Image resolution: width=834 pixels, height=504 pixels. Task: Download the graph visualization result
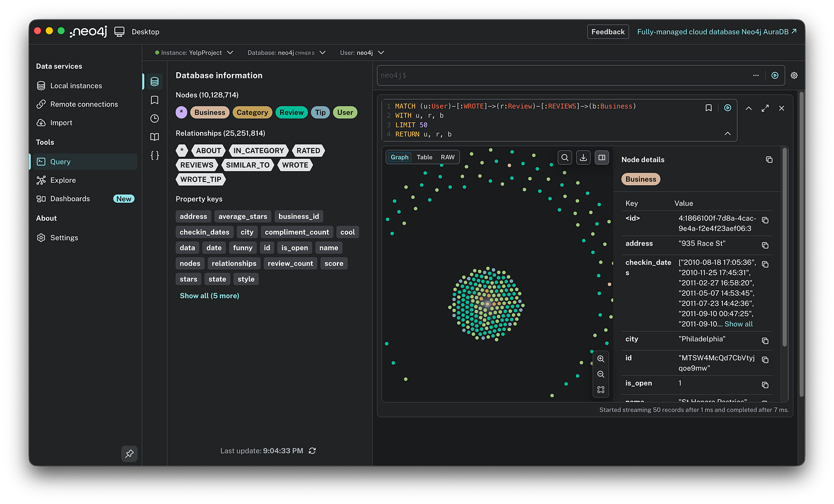click(x=583, y=157)
